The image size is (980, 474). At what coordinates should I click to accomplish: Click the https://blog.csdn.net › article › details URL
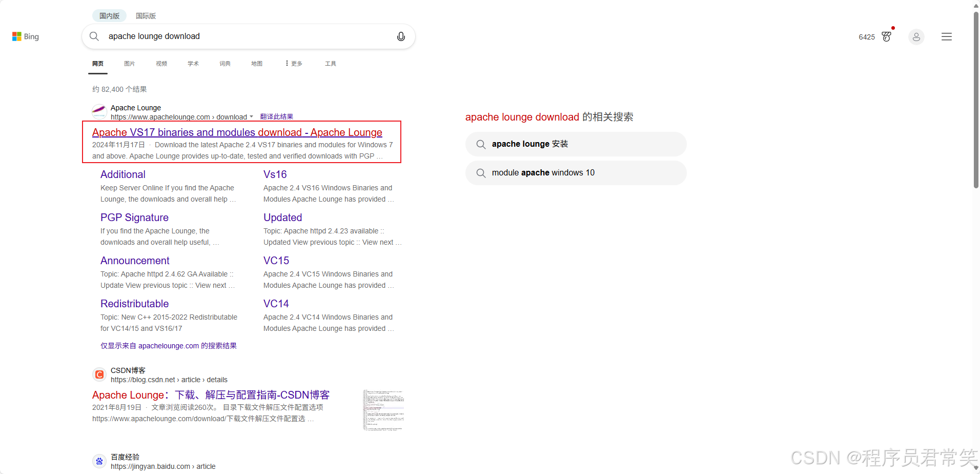(x=169, y=380)
